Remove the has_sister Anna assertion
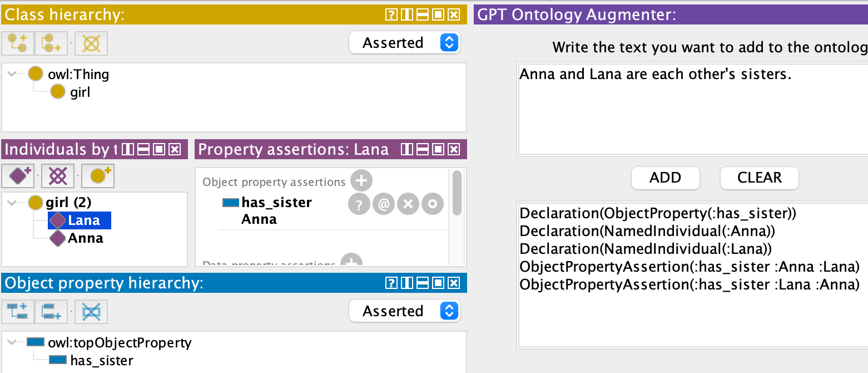Image resolution: width=868 pixels, height=373 pixels. coord(408,204)
